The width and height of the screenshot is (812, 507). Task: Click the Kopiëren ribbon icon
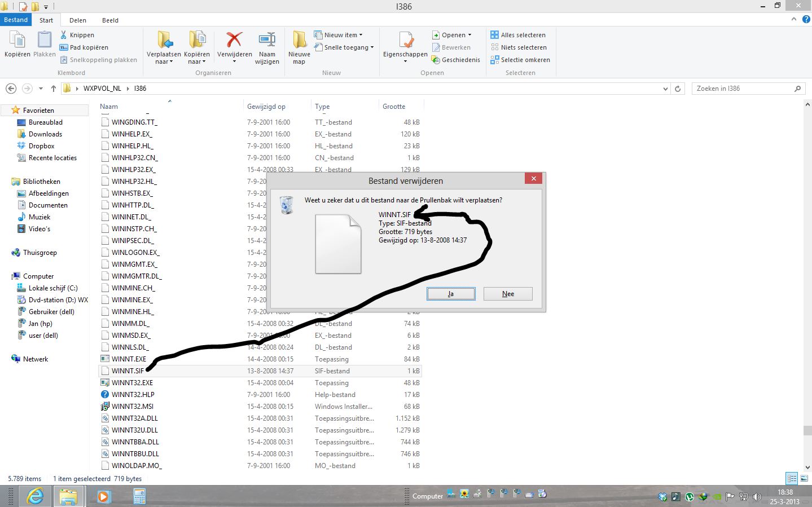pyautogui.click(x=17, y=44)
